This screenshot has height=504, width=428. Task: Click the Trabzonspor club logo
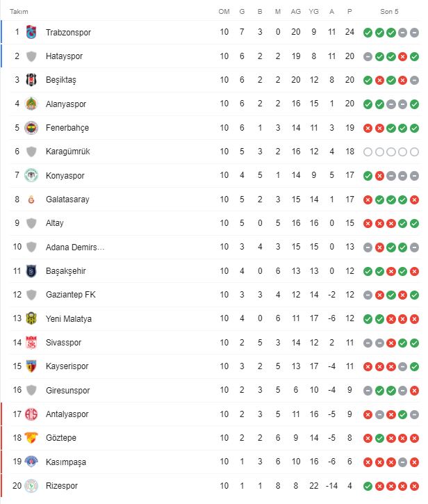[31, 32]
